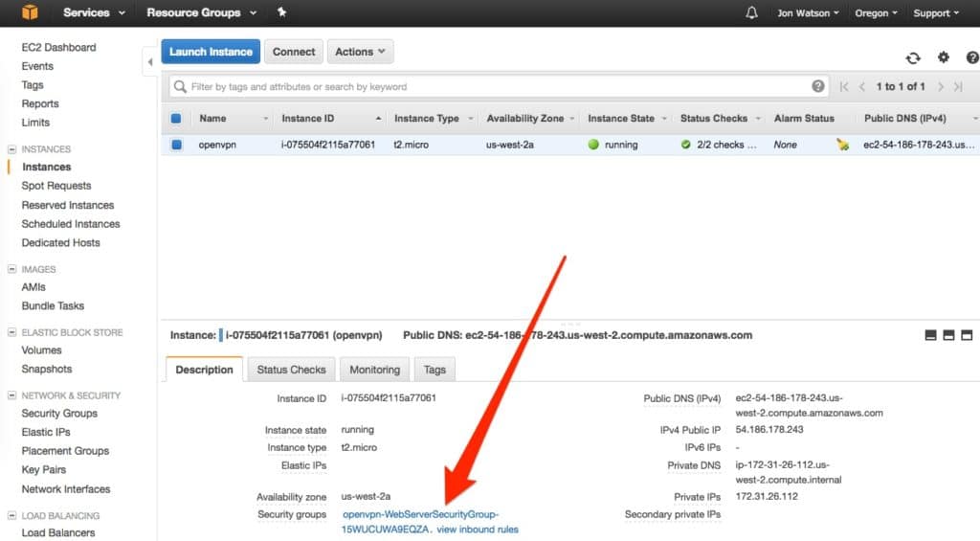The height and width of the screenshot is (541, 980).
Task: Open Volumes in the sidebar
Action: point(41,350)
